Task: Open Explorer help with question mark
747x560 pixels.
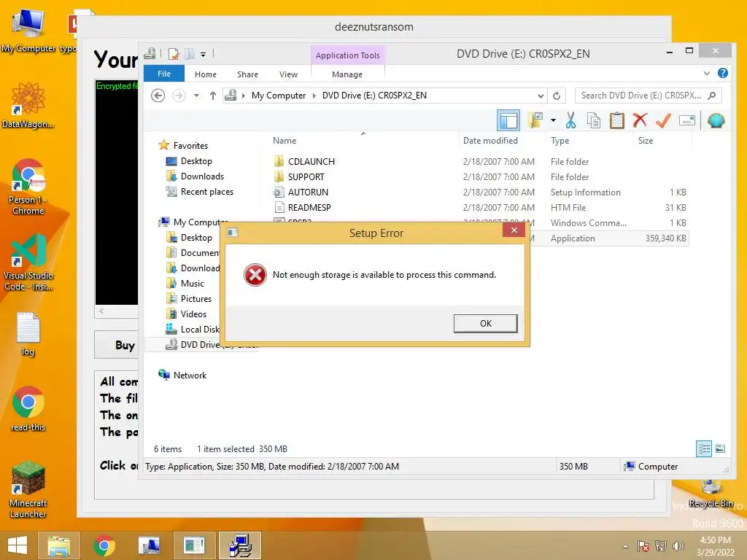Action: pyautogui.click(x=722, y=73)
